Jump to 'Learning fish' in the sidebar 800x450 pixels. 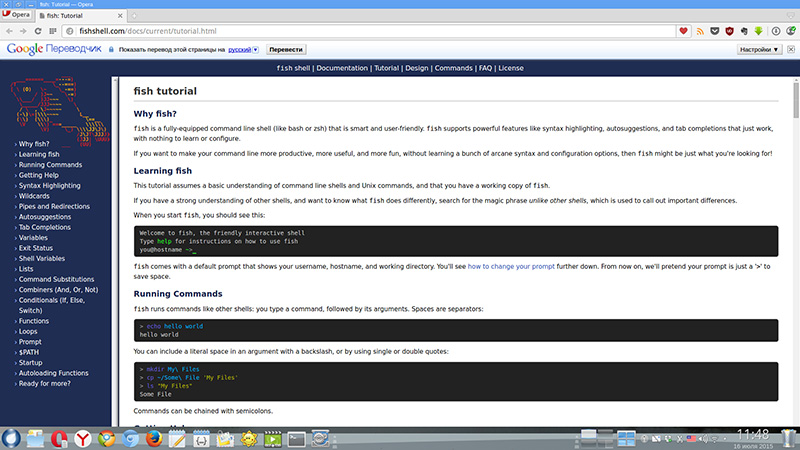[39, 154]
